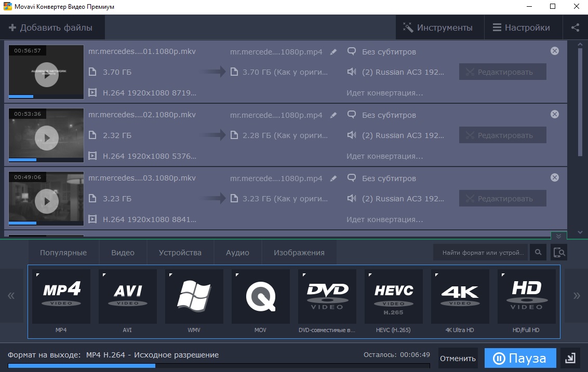Switch to the Видео tab
Viewport: 588px width, 372px height.
point(123,253)
